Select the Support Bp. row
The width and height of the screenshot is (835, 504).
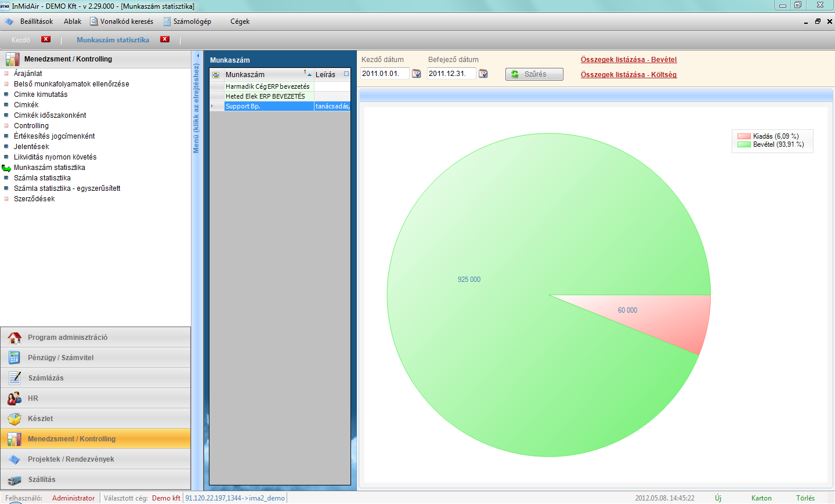pos(280,106)
